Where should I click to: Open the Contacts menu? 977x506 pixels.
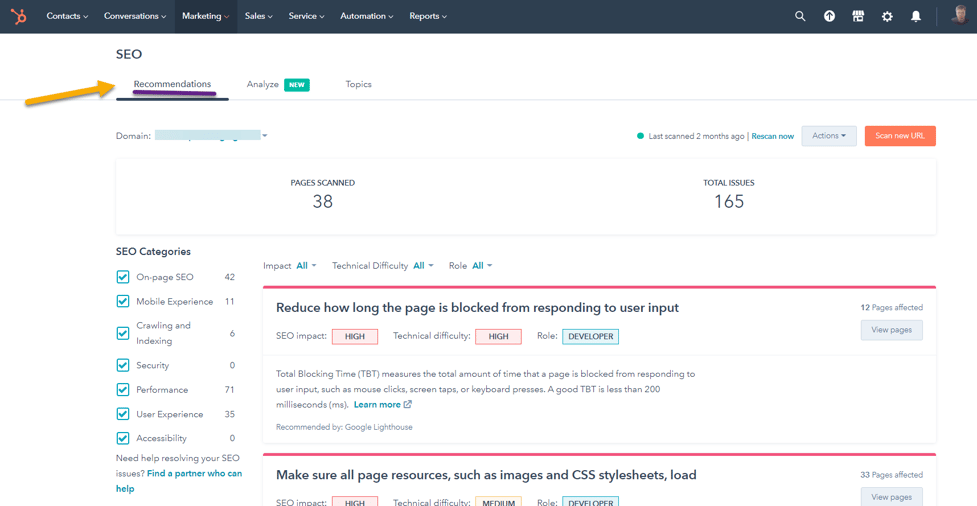click(67, 17)
